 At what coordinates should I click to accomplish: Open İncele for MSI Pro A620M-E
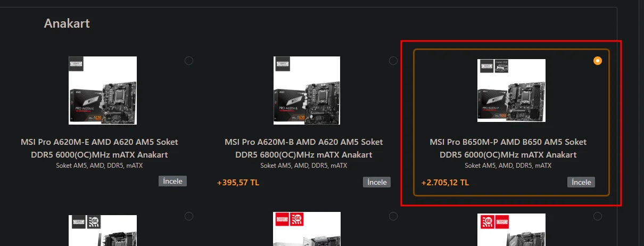(172, 182)
